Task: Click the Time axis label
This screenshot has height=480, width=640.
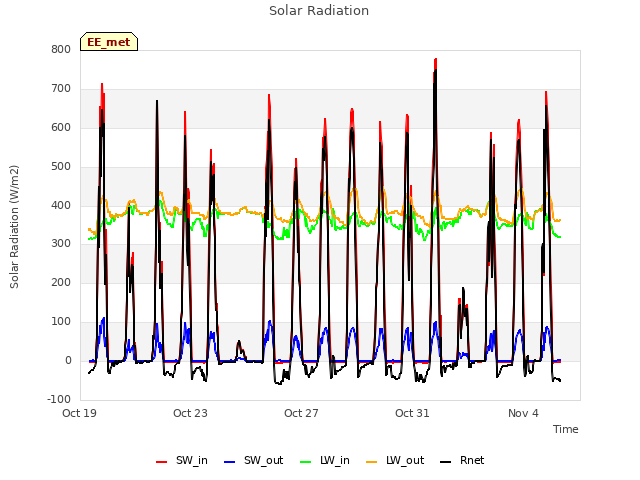Action: 566,429
